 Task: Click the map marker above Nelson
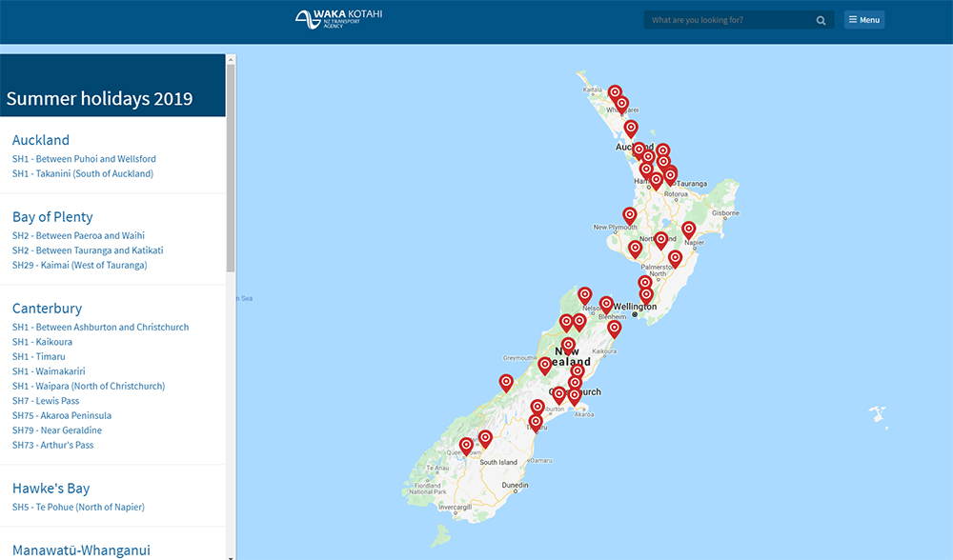pyautogui.click(x=585, y=296)
